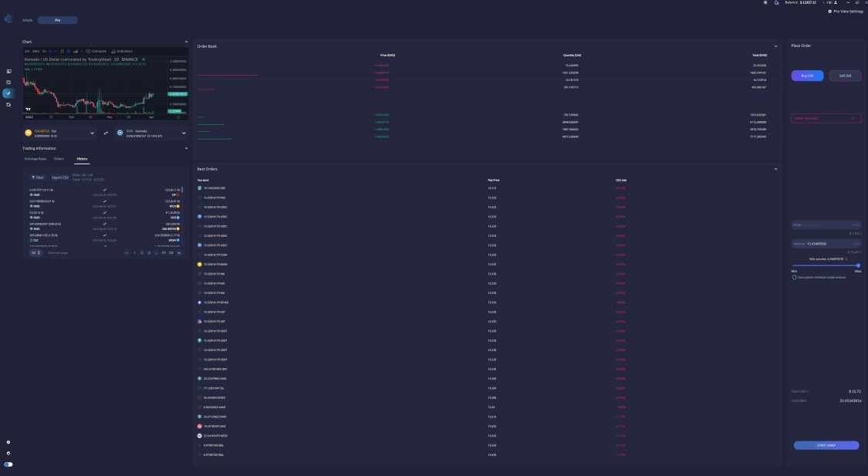This screenshot has height=476, width=868.
Task: Open the Komodo token selector dropdown
Action: click(x=184, y=133)
